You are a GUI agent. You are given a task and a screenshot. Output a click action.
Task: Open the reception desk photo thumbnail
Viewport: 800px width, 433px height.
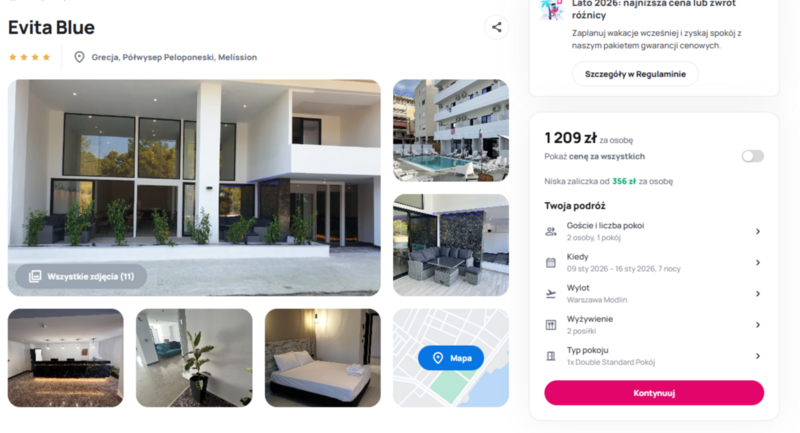pos(66,358)
